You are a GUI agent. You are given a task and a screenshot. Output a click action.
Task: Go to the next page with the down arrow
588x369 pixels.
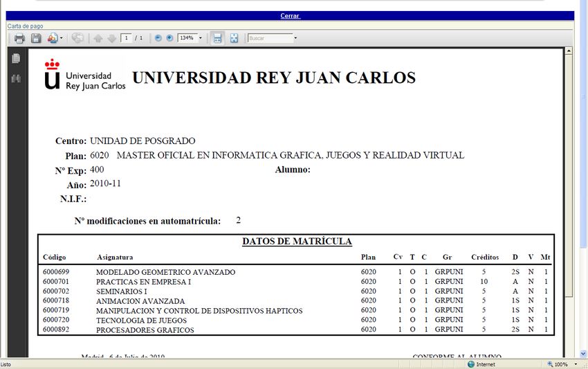click(x=112, y=38)
